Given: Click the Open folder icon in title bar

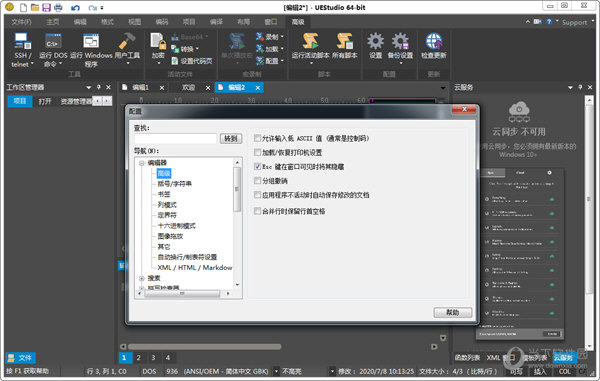Looking at the screenshot, I should [35, 7].
